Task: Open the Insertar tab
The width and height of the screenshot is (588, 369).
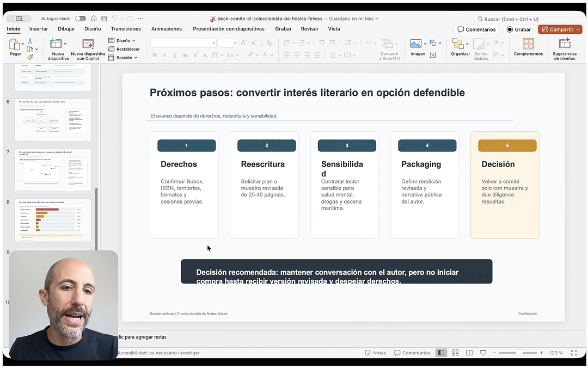Action: [x=39, y=29]
